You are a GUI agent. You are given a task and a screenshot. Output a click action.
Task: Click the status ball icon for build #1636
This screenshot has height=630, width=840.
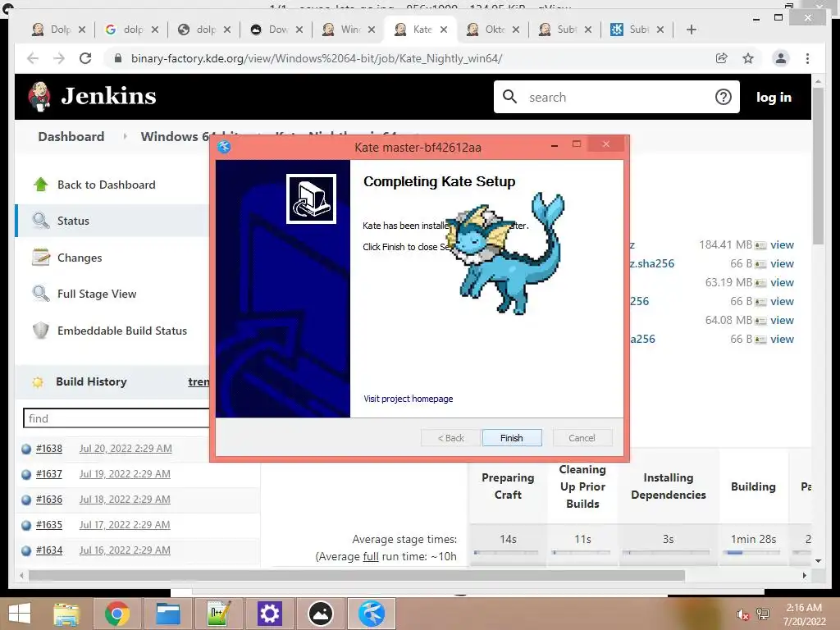click(26, 500)
